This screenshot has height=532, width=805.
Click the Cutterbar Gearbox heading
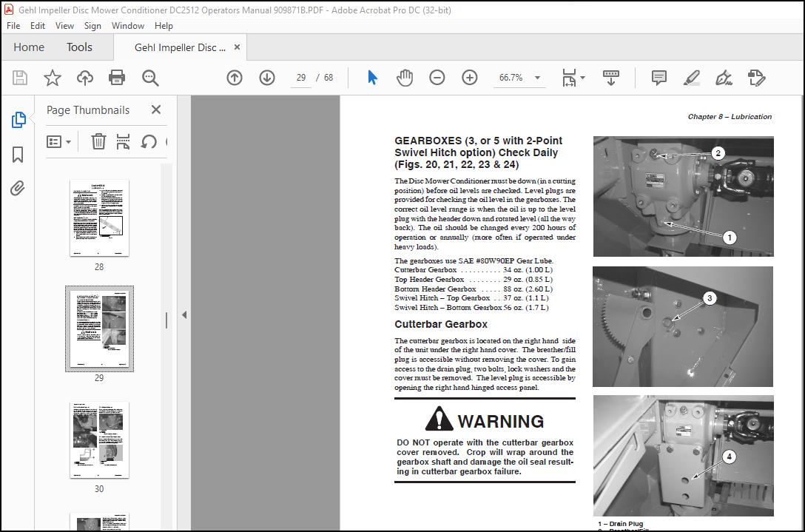441,324
